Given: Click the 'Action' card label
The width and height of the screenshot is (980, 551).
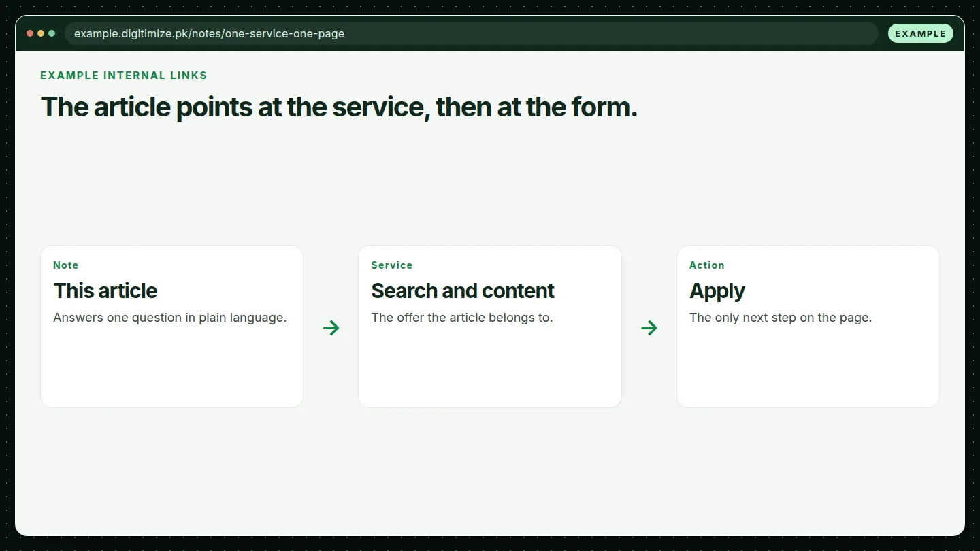Looking at the screenshot, I should click(707, 265).
